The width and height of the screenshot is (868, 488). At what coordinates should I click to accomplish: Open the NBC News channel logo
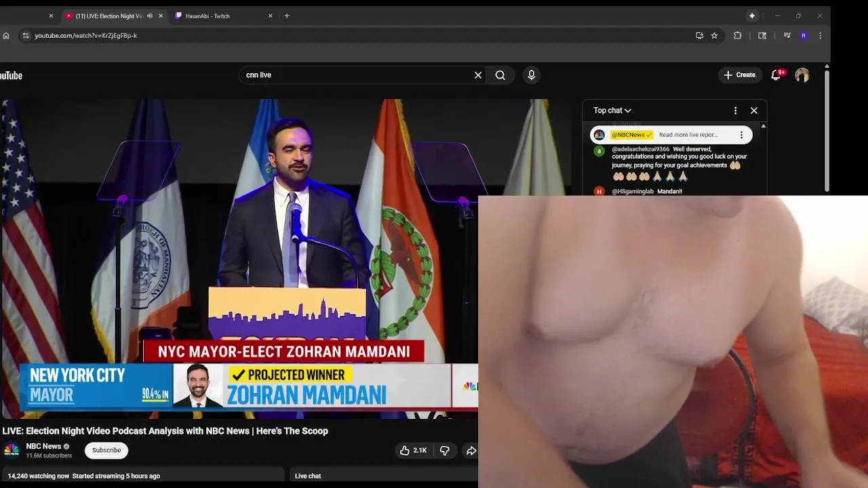[x=12, y=450]
